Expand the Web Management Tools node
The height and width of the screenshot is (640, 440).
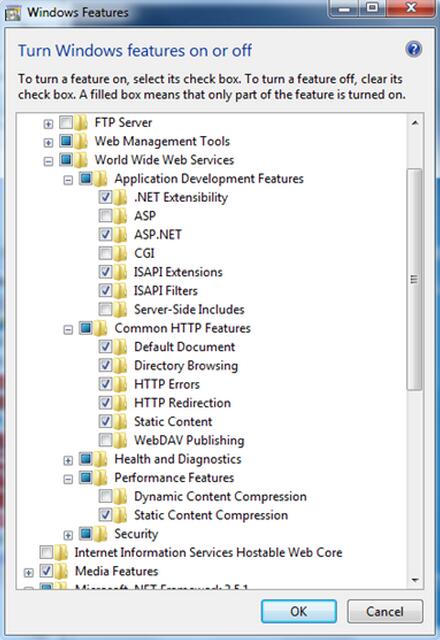48,142
